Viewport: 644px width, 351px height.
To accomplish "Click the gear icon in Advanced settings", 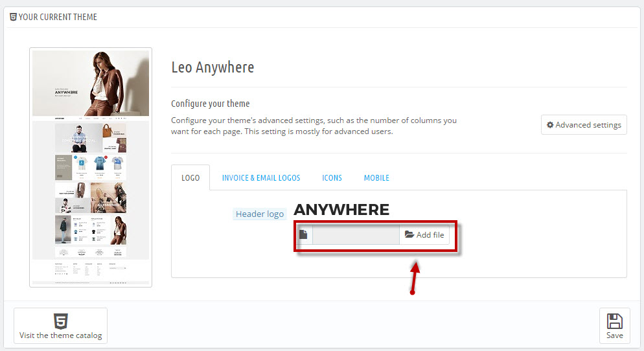I will (x=550, y=125).
